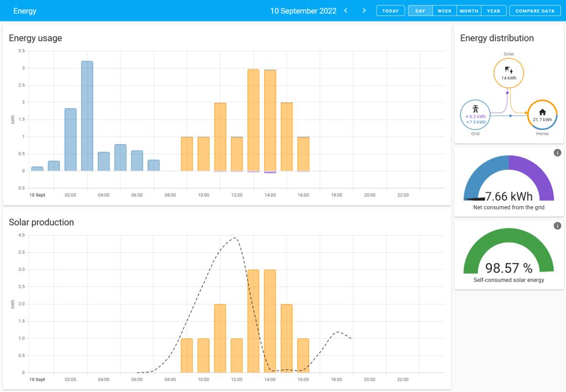Click blue grid usage bar at 02:00
Image resolution: width=566 pixels, height=392 pixels.
[70, 140]
